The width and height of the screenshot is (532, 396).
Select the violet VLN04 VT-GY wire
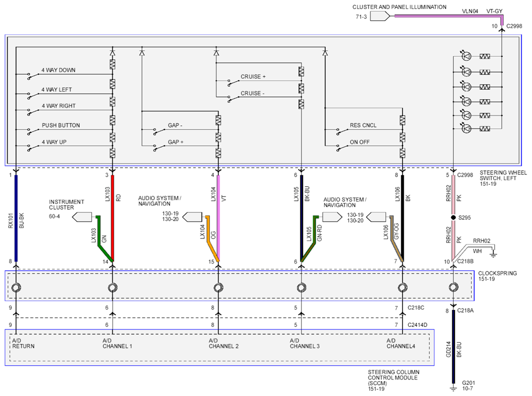pos(448,16)
